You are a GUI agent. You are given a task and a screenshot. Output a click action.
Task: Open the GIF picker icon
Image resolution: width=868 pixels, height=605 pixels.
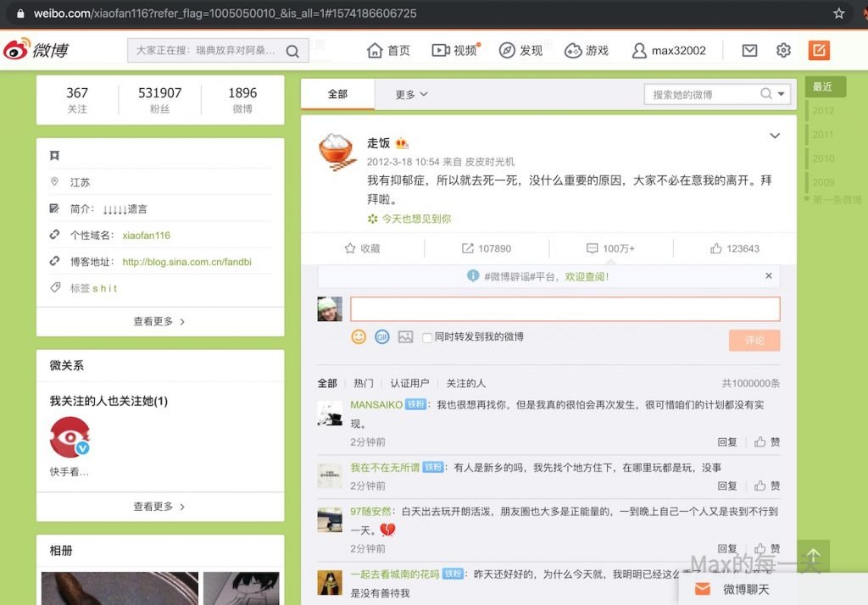(x=382, y=336)
